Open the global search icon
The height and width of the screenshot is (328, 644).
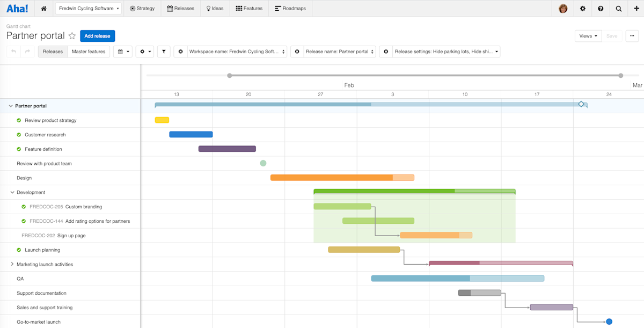pyautogui.click(x=618, y=9)
